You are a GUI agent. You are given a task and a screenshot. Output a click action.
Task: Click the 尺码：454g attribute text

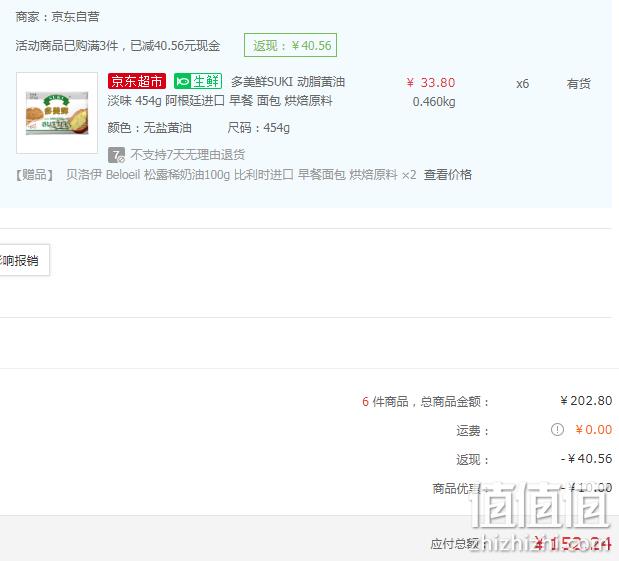259,128
